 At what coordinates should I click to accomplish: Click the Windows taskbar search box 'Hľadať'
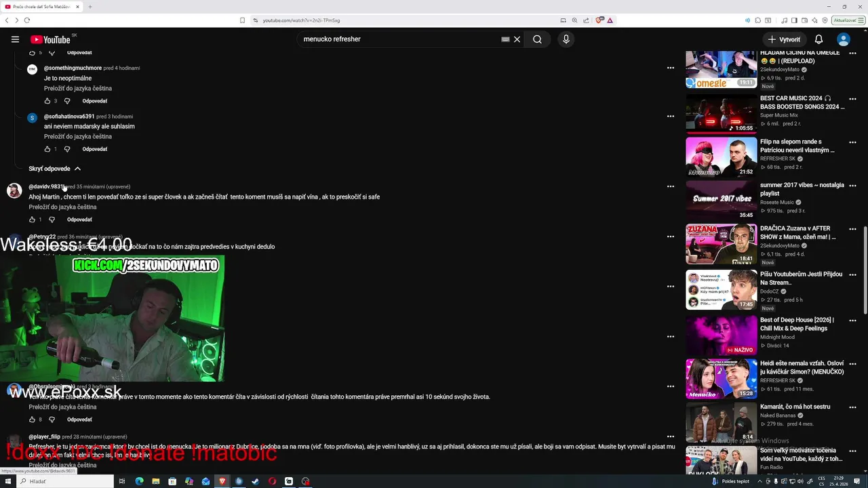pyautogui.click(x=64, y=481)
